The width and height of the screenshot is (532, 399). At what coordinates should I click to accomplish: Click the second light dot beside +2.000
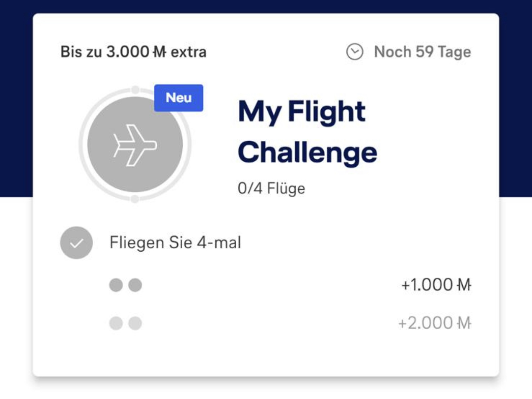coord(135,323)
